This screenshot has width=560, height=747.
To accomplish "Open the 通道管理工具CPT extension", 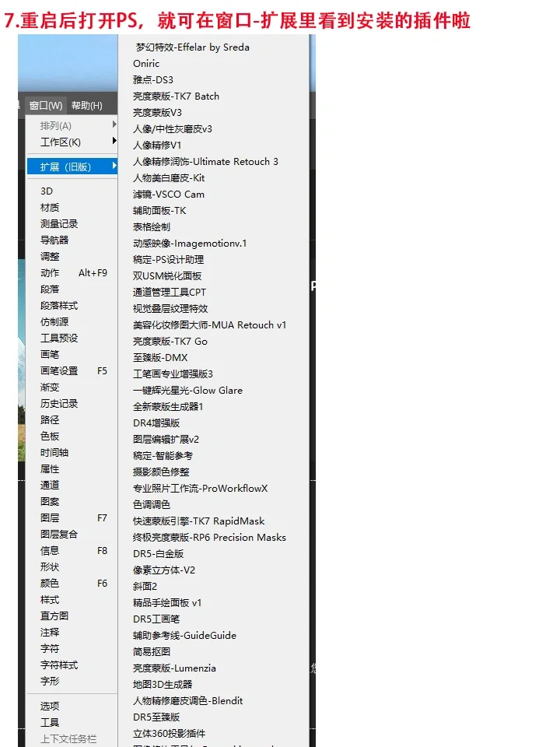I will click(x=170, y=292).
